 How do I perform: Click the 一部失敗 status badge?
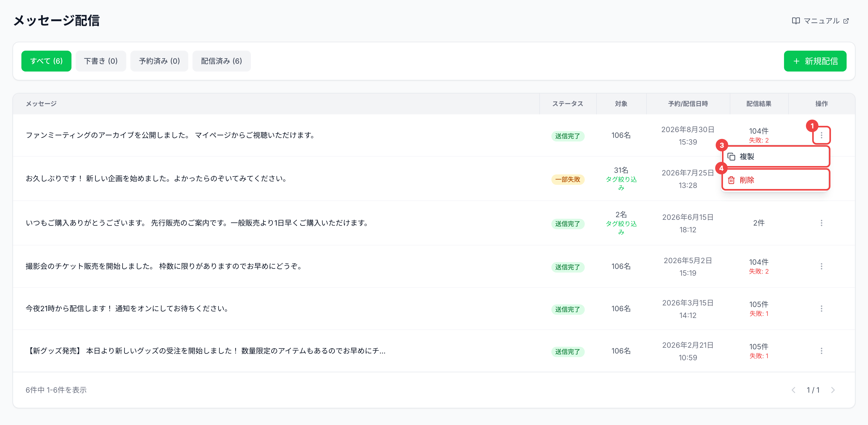point(568,179)
